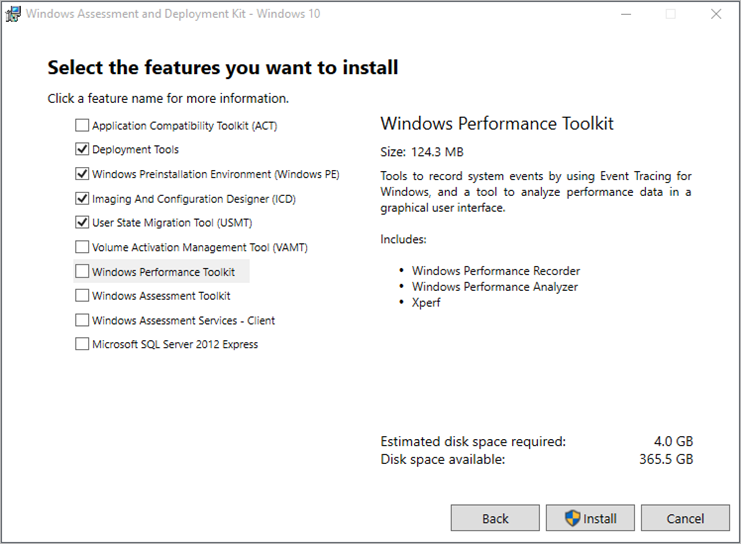
Task: Enable Windows Assessment Services - Client checkbox
Action: (81, 320)
